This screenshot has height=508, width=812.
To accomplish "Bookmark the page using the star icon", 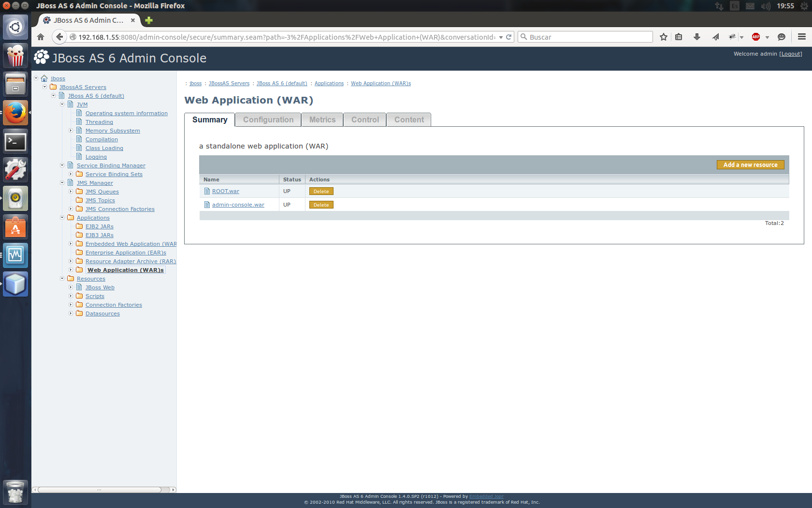I will (663, 37).
